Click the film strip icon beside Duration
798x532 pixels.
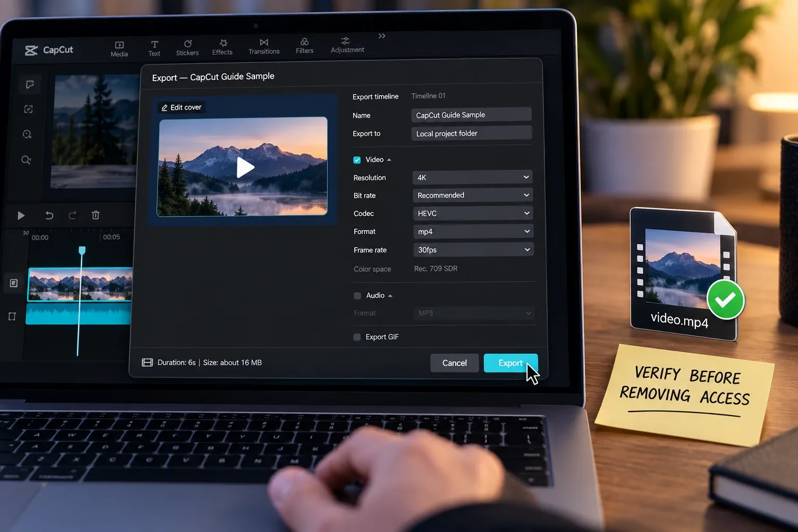click(148, 363)
